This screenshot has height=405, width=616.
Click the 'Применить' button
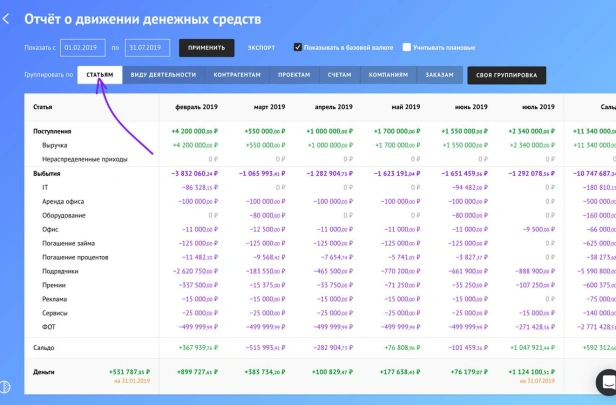coord(207,48)
